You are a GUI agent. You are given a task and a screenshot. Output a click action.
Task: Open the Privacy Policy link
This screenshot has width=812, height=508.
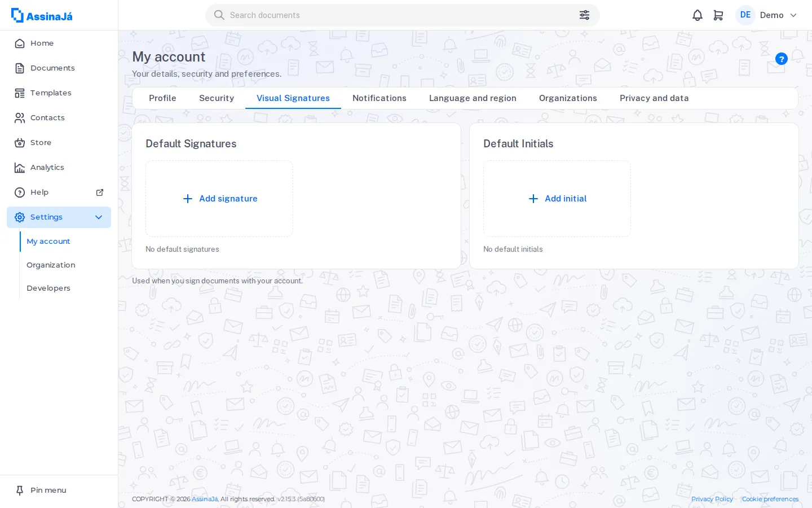tap(712, 499)
